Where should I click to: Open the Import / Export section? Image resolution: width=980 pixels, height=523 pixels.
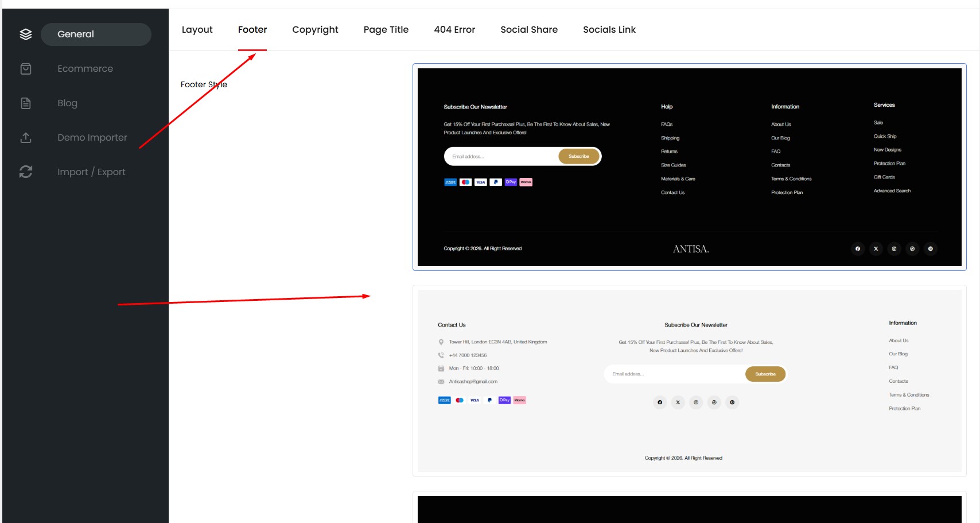[91, 172]
